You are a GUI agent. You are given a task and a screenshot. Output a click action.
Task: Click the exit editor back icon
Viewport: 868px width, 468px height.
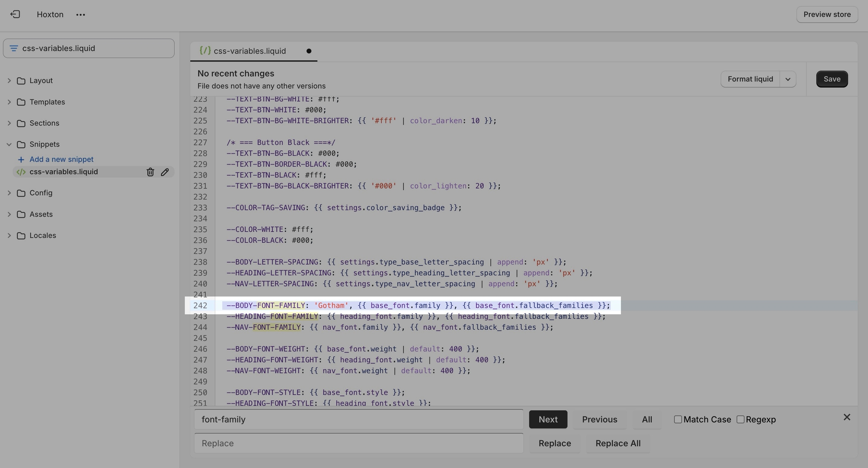click(15, 14)
